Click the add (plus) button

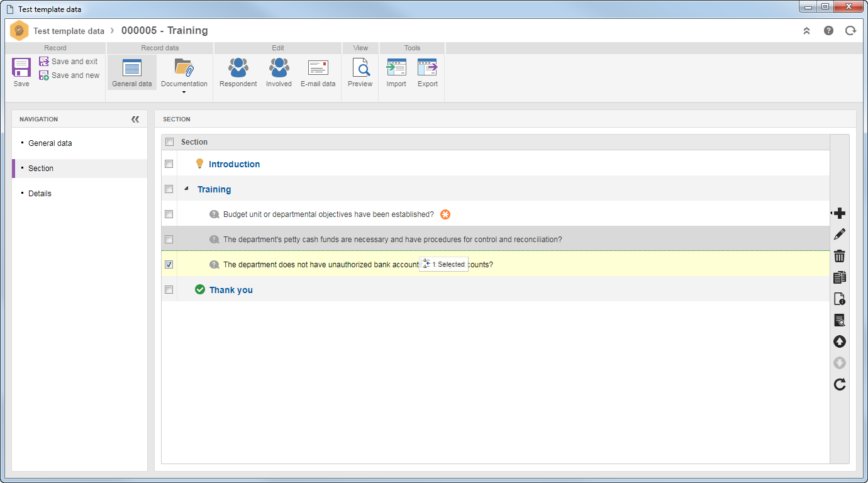(x=839, y=213)
